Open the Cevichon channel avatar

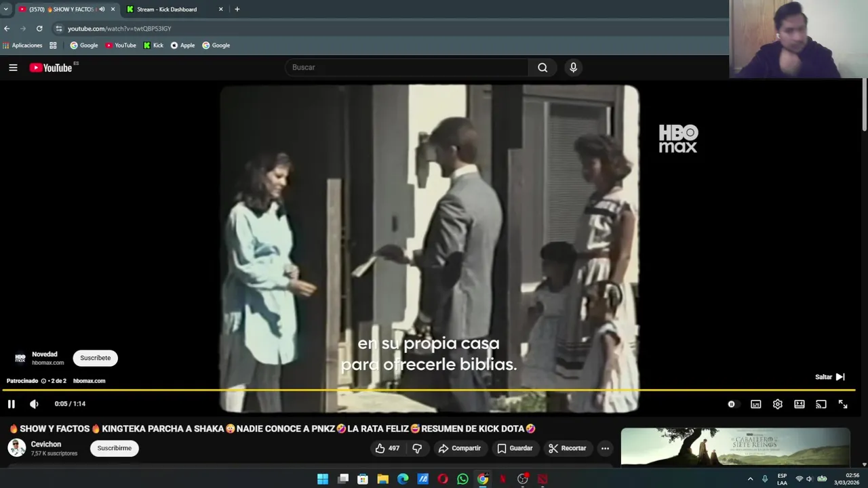[16, 448]
